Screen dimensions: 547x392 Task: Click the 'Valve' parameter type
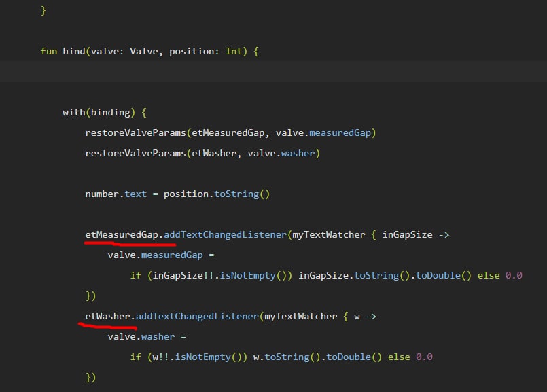coord(144,51)
